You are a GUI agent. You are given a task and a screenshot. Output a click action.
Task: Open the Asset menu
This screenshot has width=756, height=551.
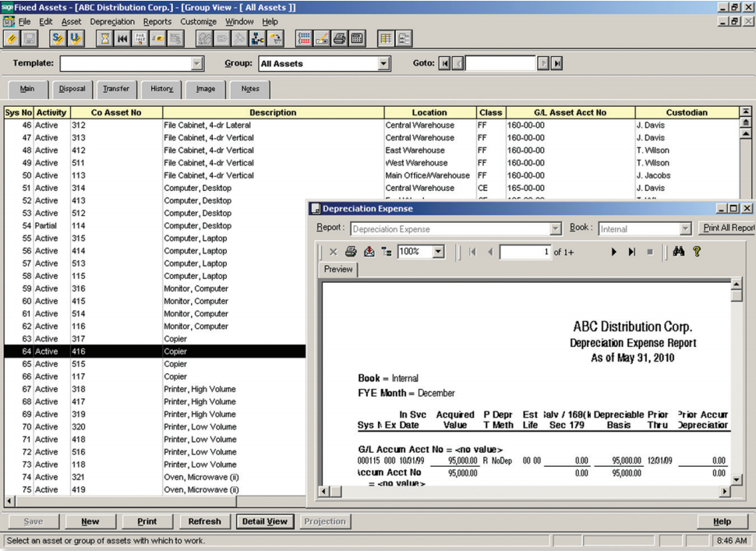pyautogui.click(x=72, y=22)
